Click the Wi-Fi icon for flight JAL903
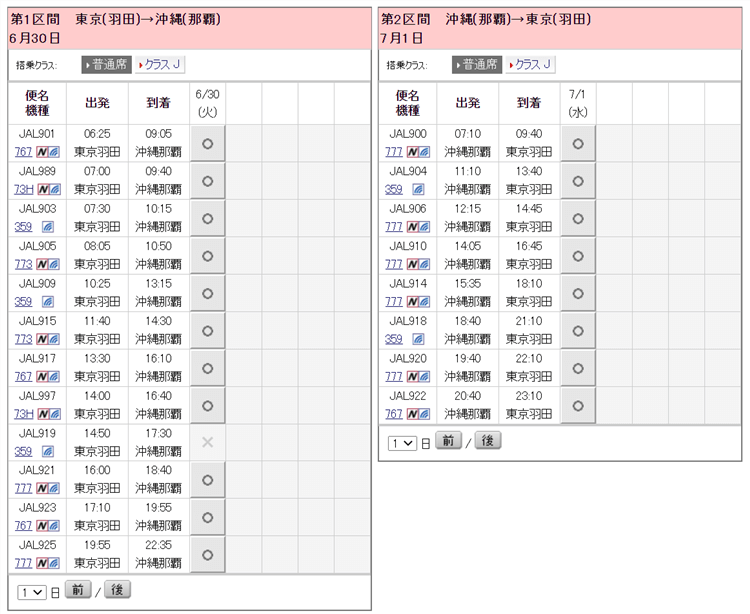750x614 pixels. coord(47,227)
